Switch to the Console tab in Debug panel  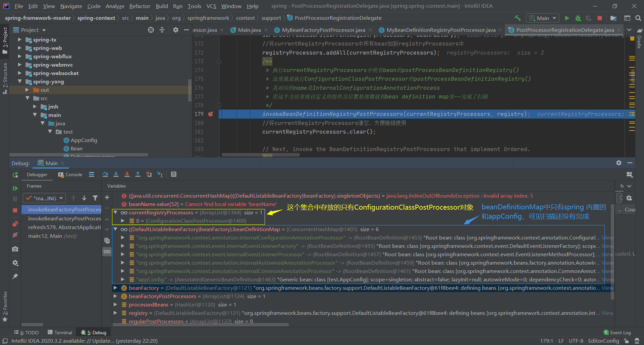(70, 175)
